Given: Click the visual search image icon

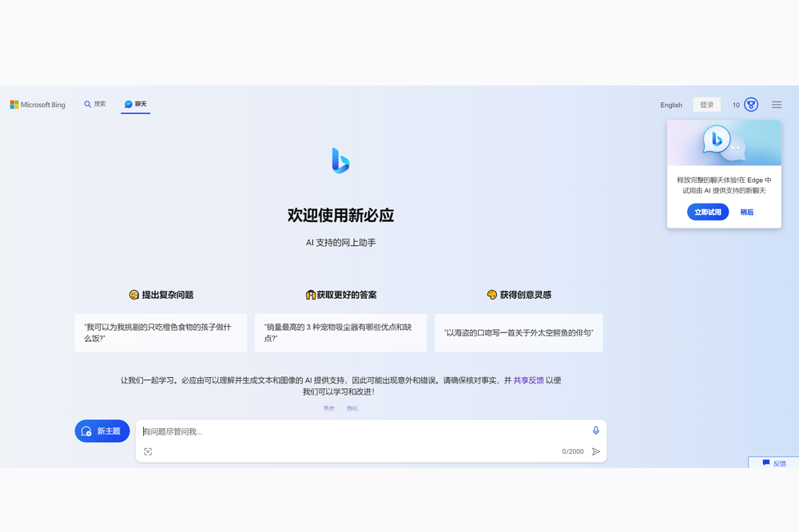Looking at the screenshot, I should pos(148,451).
